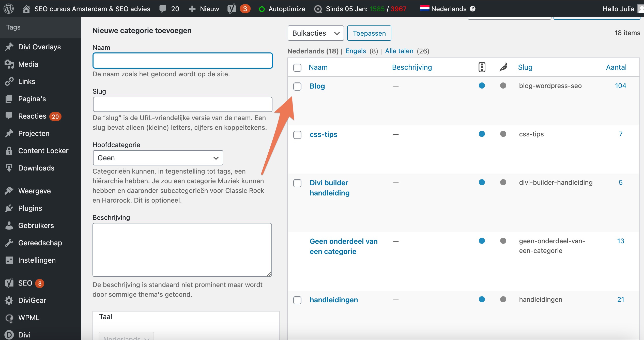Open the css-tips category link
The height and width of the screenshot is (340, 644).
pos(323,134)
